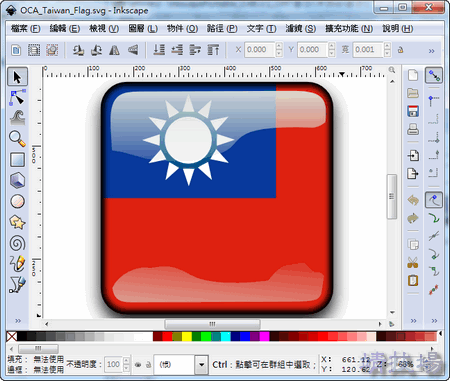Open the 說明 (H) menu
Image resolution: width=450 pixels, height=381 pixels.
397,29
